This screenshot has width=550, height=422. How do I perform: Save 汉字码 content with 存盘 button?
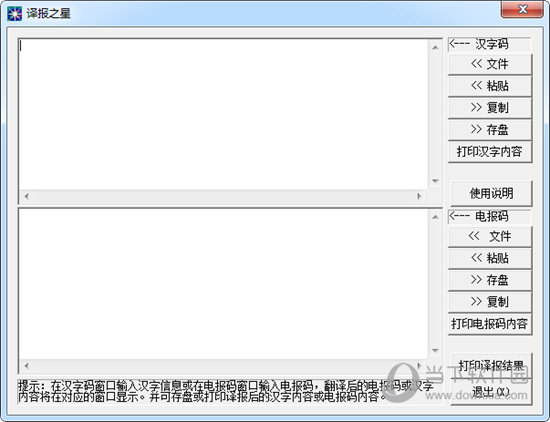click(490, 130)
